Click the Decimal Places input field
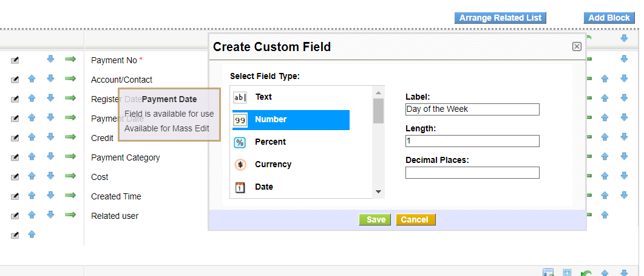Screen dimensions: 644x276 coord(472,173)
